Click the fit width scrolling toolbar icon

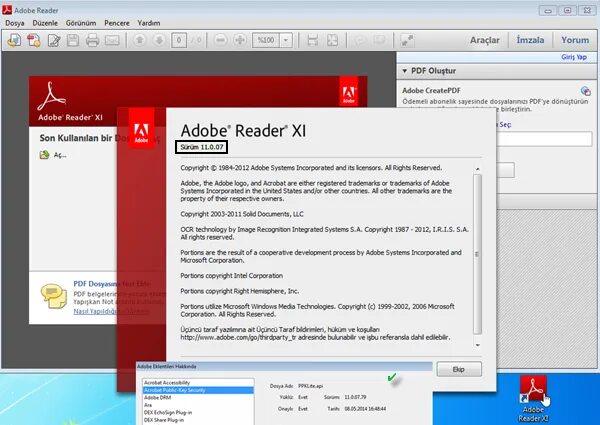click(x=313, y=40)
